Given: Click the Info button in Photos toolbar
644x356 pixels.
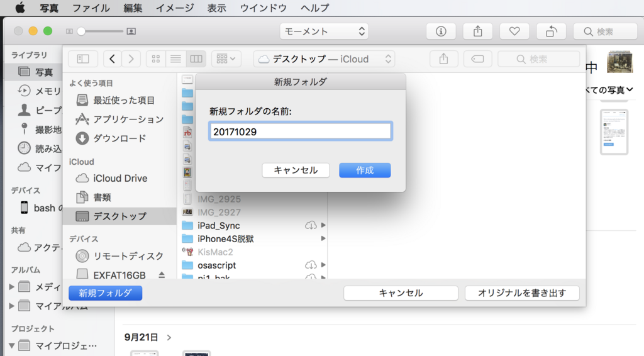Looking at the screenshot, I should pyautogui.click(x=441, y=31).
